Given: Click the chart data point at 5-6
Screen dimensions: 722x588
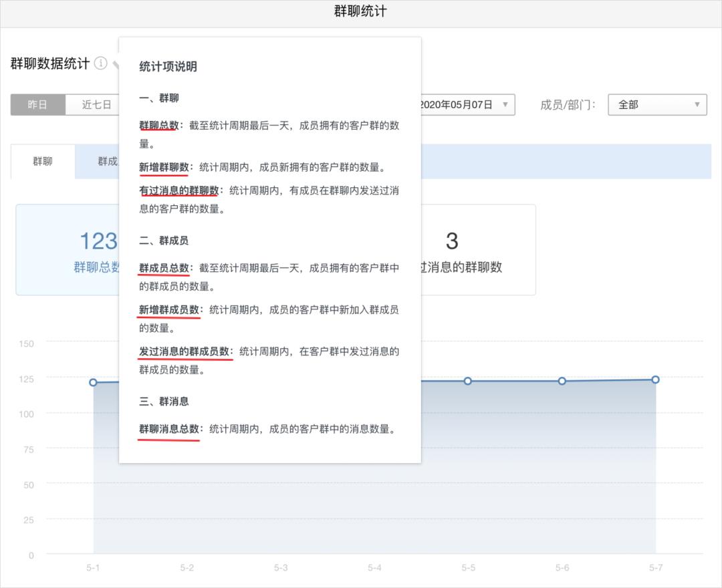Looking at the screenshot, I should 562,381.
